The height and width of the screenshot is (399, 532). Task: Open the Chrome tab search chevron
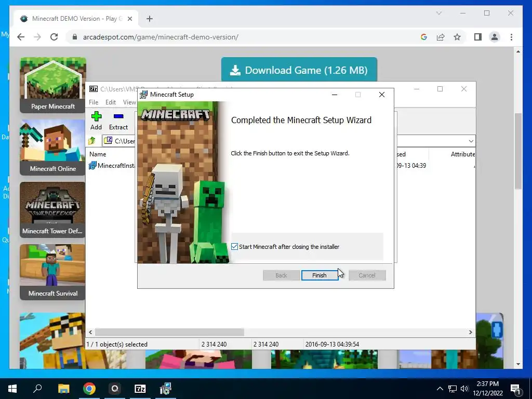[x=438, y=13]
